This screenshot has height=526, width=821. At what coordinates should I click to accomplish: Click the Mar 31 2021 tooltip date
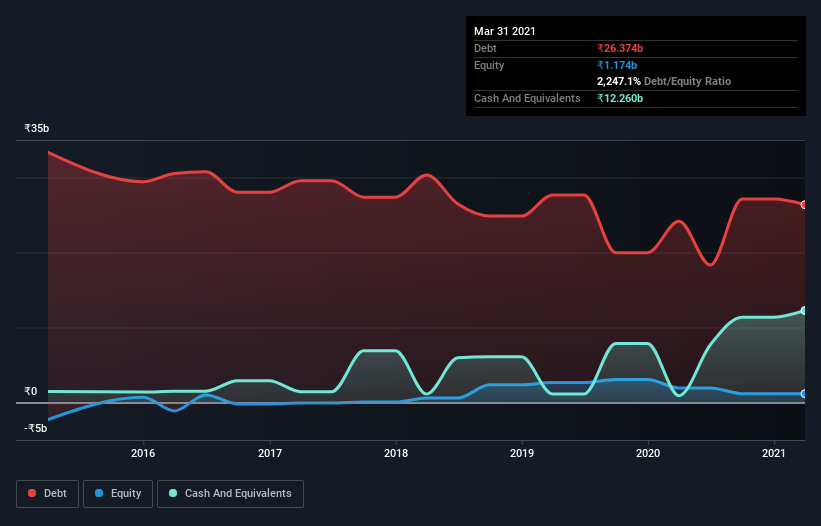click(x=505, y=31)
